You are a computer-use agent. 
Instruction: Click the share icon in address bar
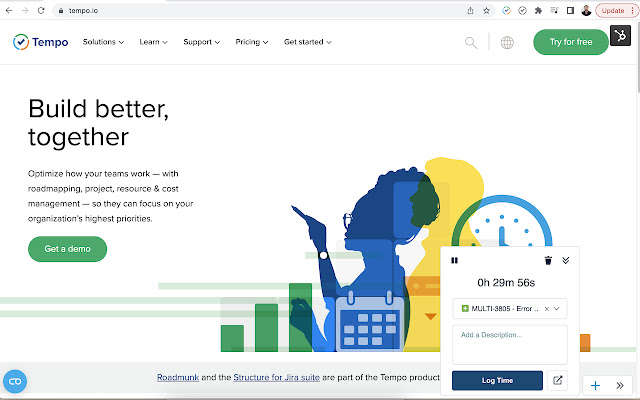tap(470, 11)
